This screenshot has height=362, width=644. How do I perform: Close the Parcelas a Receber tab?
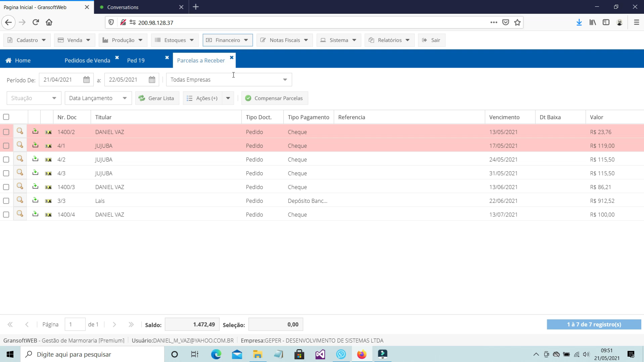[x=231, y=58]
